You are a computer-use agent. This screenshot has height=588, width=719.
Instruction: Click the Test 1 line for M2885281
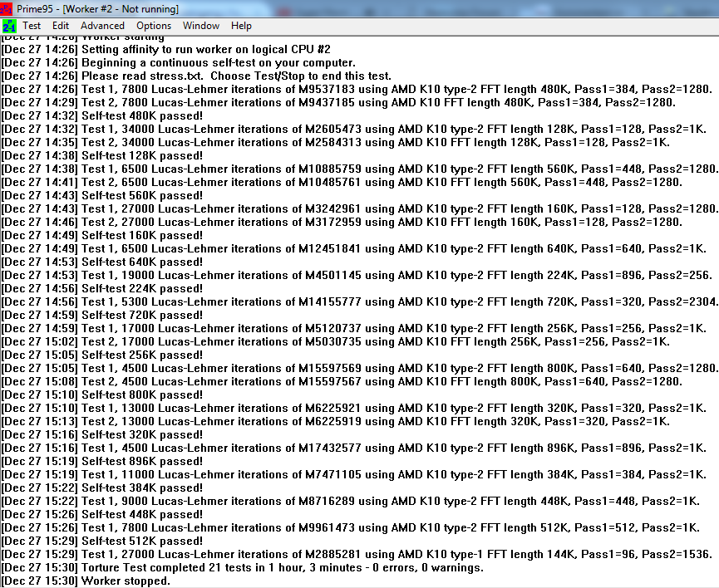click(357, 555)
